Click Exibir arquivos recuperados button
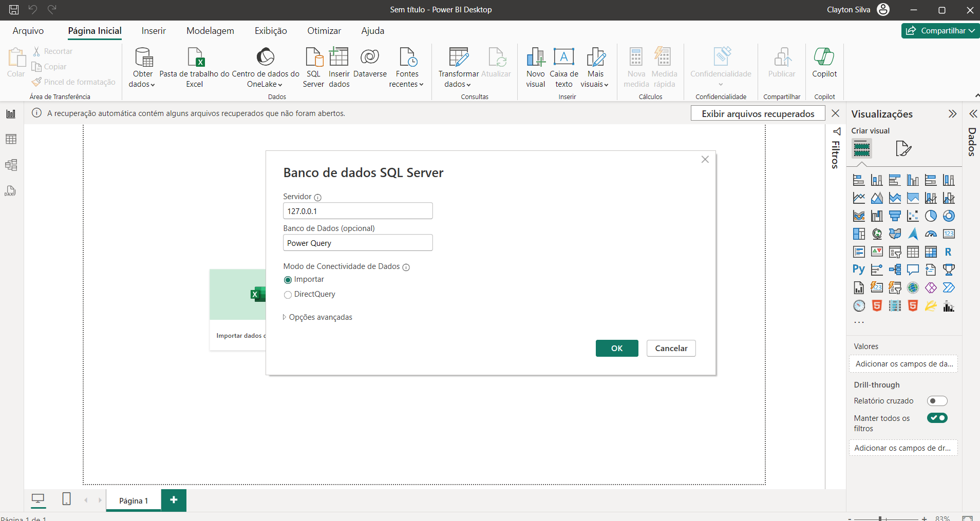This screenshot has width=980, height=521. pyautogui.click(x=758, y=114)
